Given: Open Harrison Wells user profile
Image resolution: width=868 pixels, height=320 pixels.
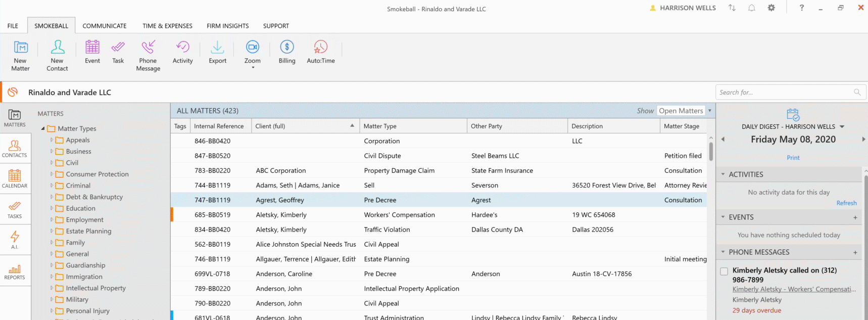Looking at the screenshot, I should [x=682, y=8].
